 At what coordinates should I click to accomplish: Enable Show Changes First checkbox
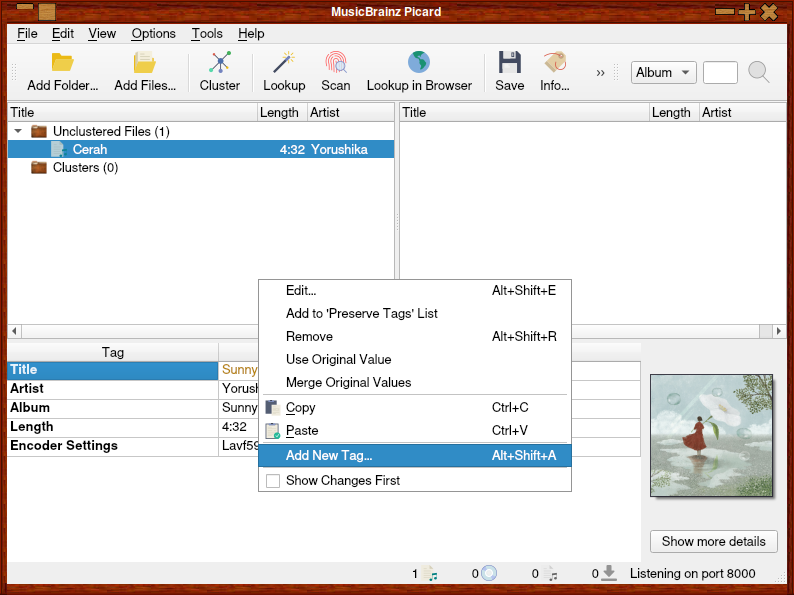273,481
